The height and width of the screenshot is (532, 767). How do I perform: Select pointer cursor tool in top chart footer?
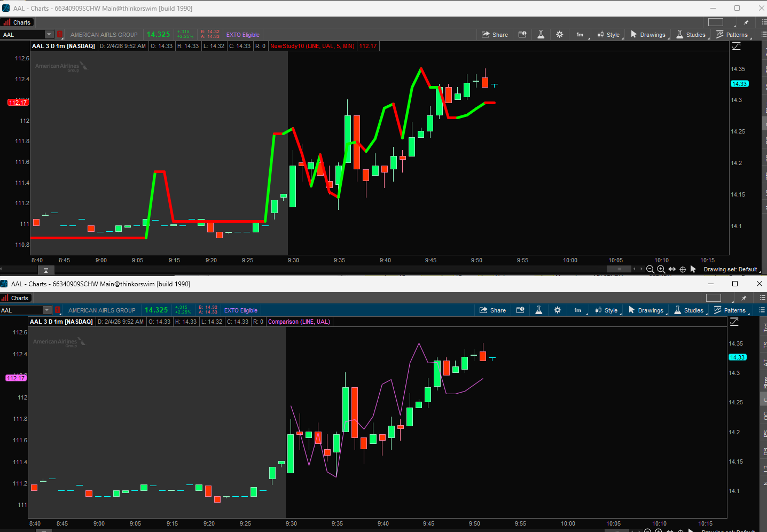693,269
